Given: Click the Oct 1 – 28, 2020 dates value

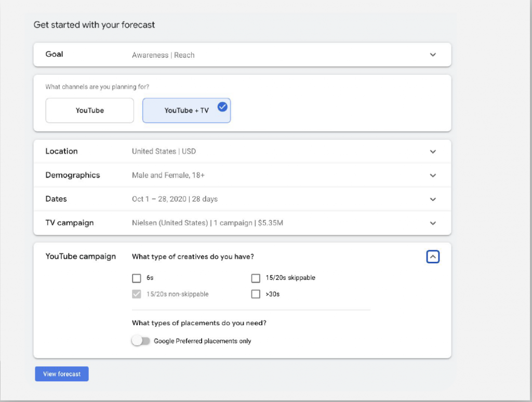Looking at the screenshot, I should tap(175, 199).
